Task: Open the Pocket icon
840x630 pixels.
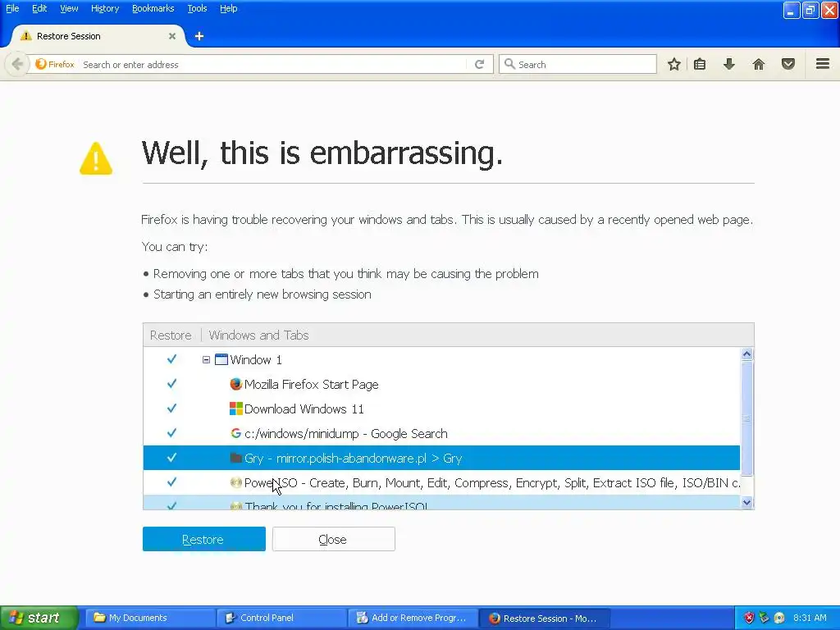Action: click(x=788, y=64)
